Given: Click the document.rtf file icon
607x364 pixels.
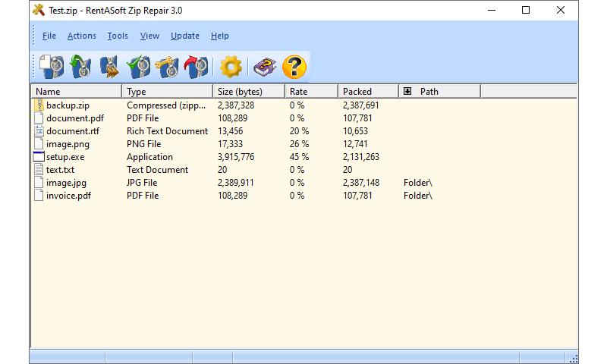Looking at the screenshot, I should (39, 130).
